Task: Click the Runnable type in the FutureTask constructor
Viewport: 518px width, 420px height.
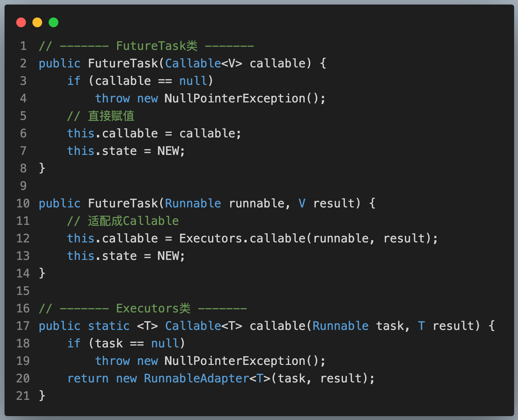Action: (193, 204)
